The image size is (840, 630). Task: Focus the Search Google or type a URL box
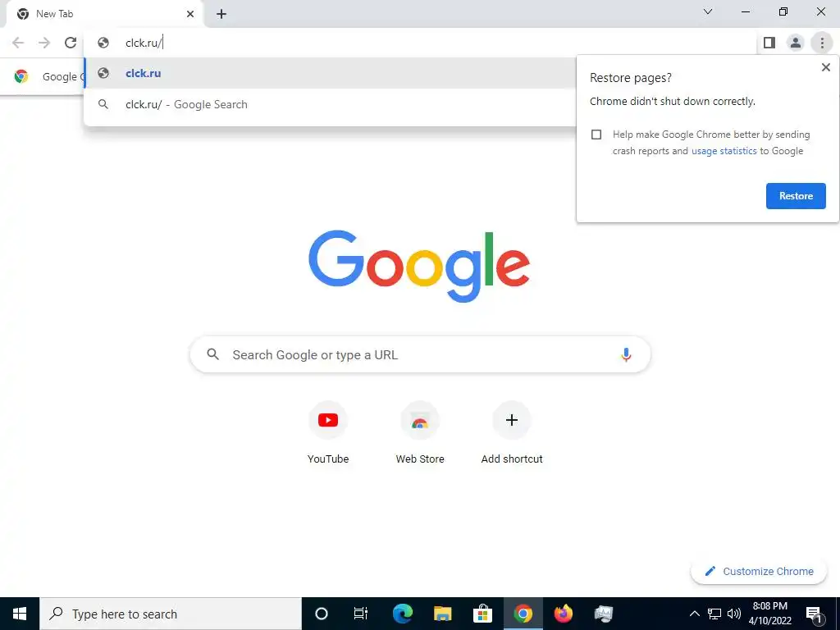(420, 354)
